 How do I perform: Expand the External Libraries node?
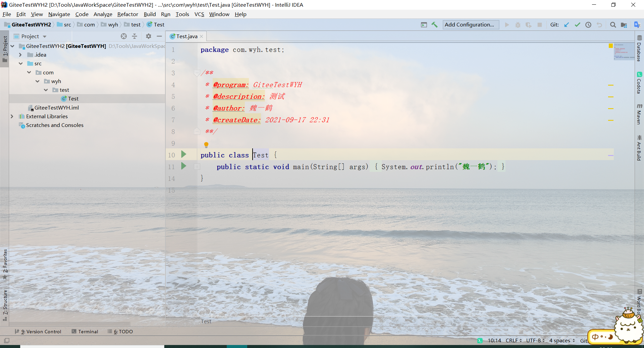tap(12, 116)
